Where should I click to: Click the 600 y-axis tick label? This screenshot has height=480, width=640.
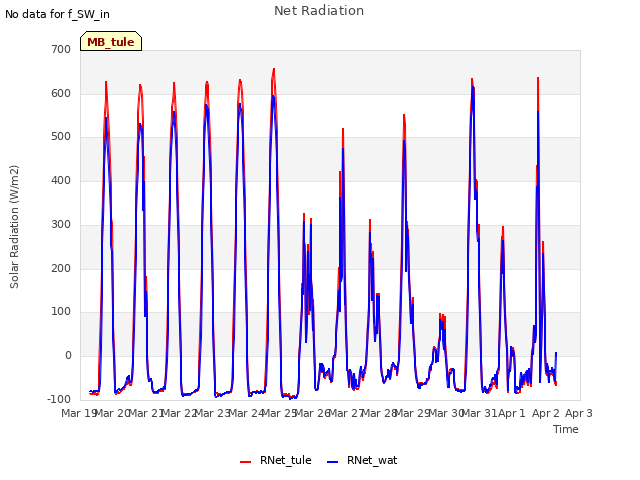61,93
